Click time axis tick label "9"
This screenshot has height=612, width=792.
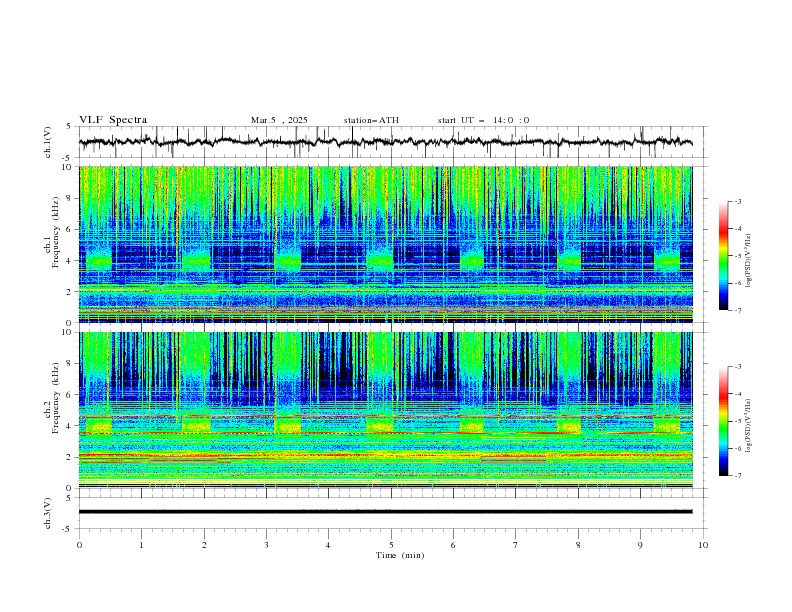pos(640,545)
